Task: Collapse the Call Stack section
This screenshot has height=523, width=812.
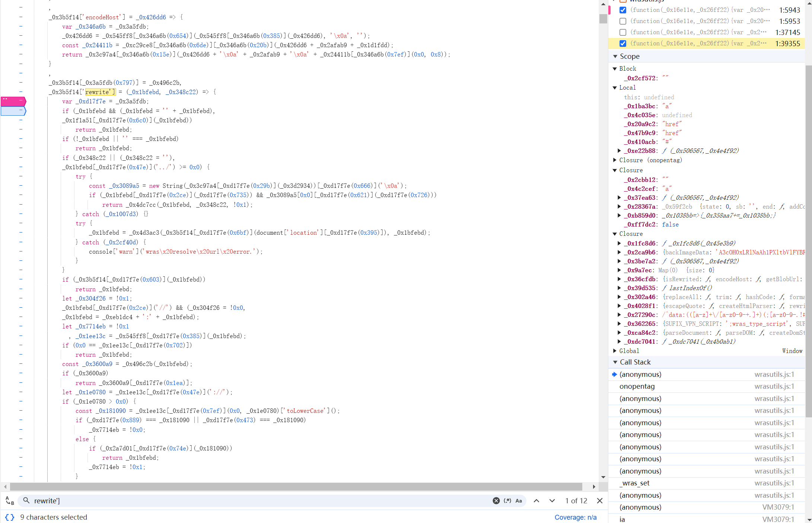Action: tap(615, 362)
